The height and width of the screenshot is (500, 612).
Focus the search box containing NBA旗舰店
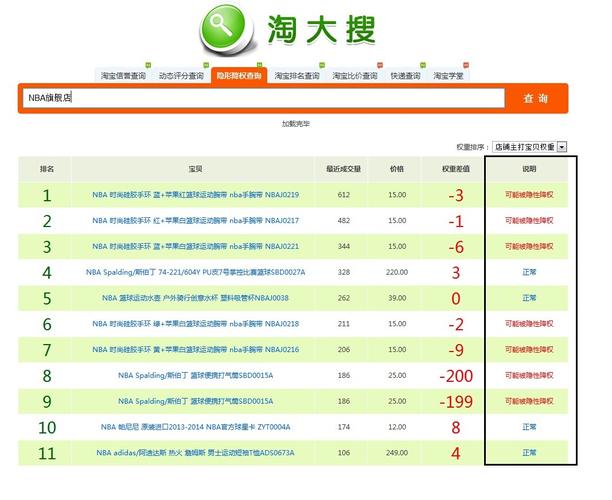(263, 98)
